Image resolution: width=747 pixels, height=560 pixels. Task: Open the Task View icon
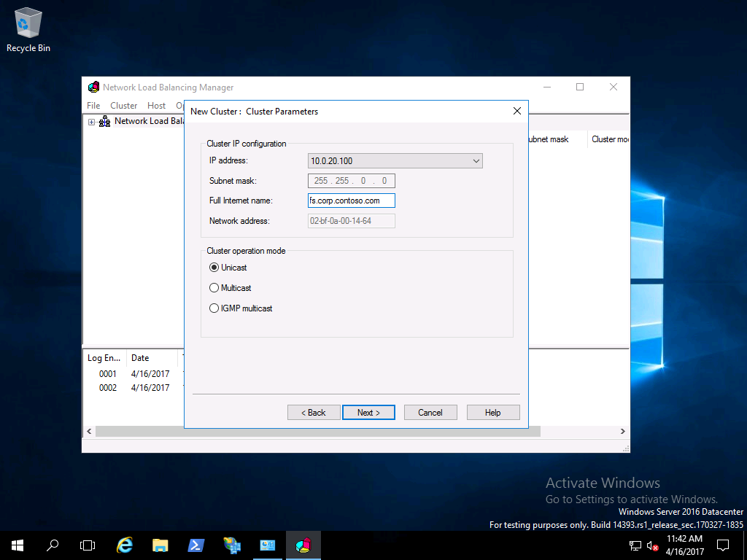[88, 545]
